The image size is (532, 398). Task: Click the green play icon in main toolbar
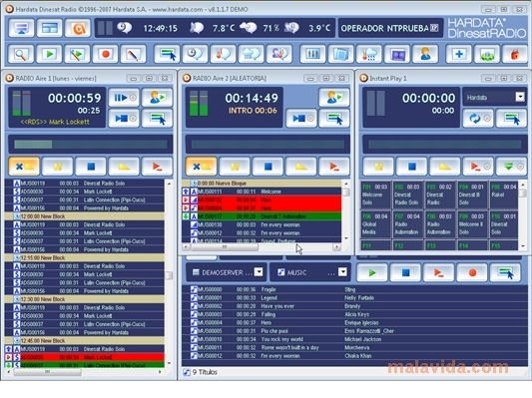coord(49,54)
